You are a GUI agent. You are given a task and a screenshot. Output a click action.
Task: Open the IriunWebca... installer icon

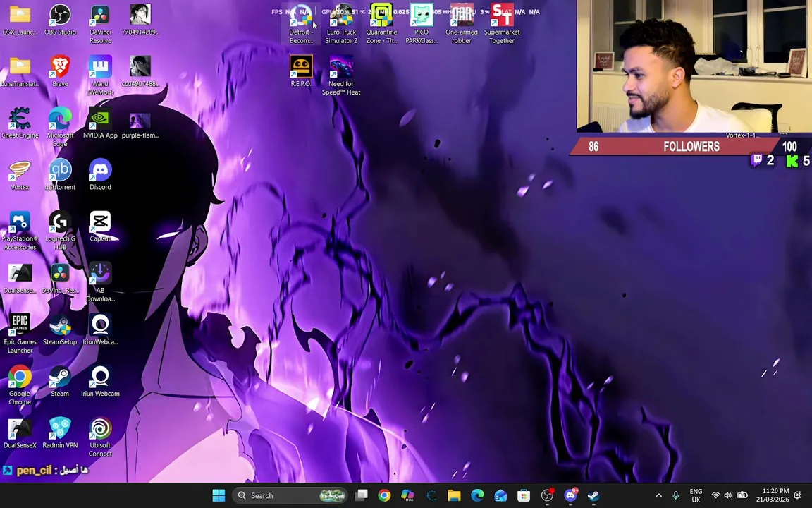(x=100, y=329)
